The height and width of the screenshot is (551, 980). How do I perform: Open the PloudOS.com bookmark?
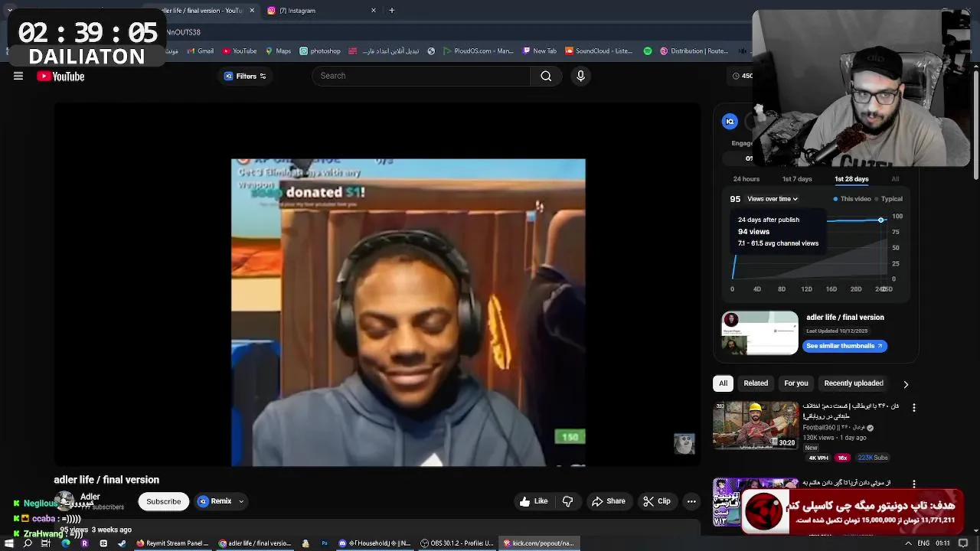(x=478, y=51)
